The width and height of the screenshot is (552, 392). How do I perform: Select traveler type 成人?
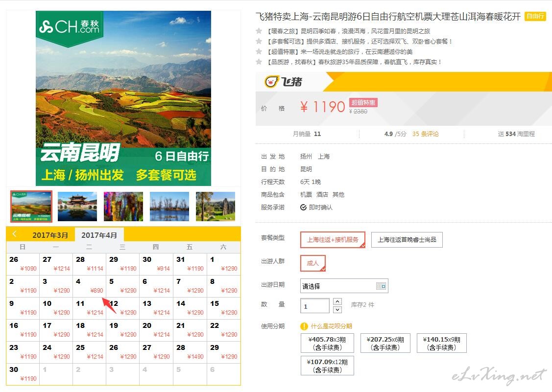(x=313, y=263)
